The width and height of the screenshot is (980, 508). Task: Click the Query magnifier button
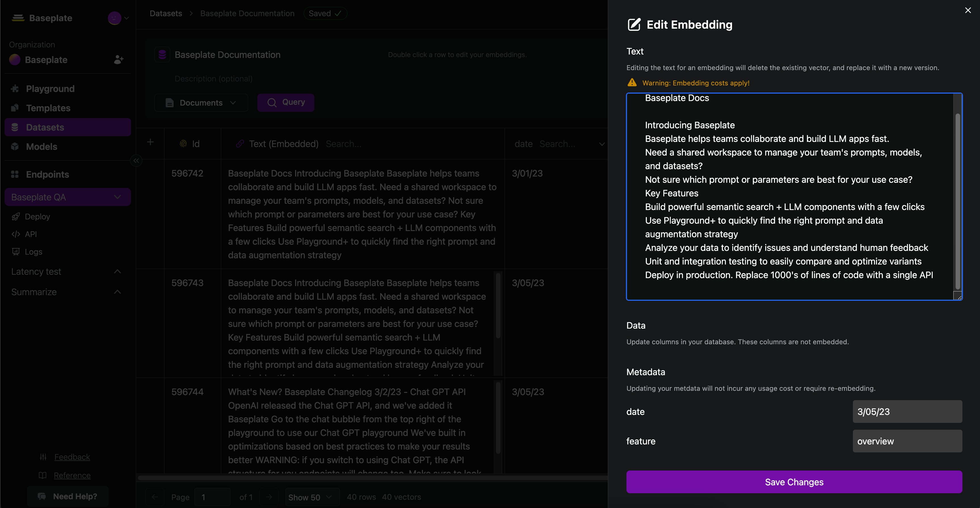(286, 102)
